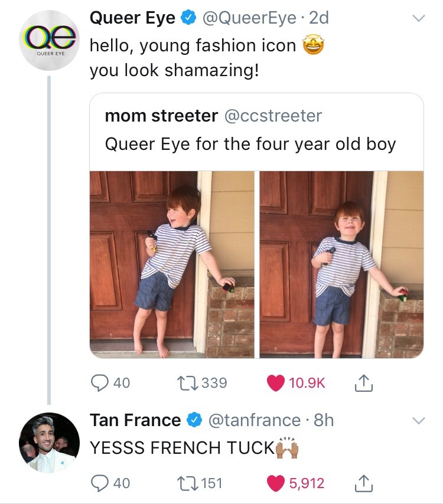Viewport: 443px width, 504px height.
Task: Like the Queer Eye tweet
Action: pos(275,383)
